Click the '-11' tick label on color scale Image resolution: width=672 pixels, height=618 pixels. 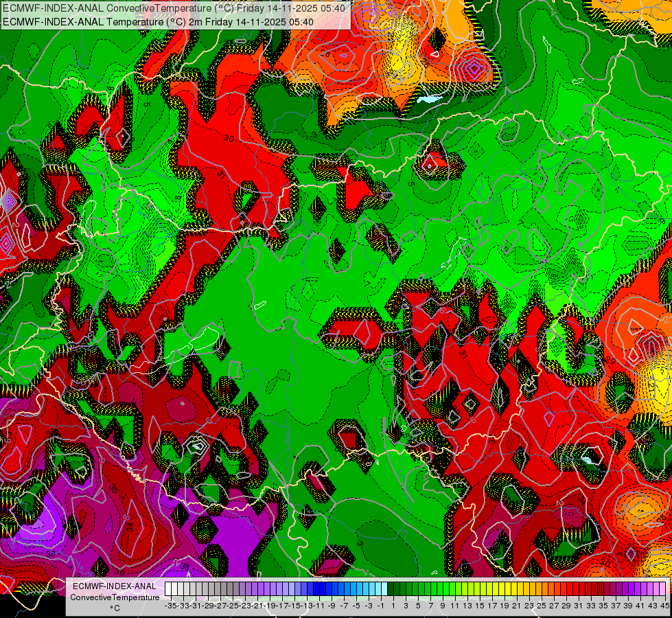tap(319, 606)
